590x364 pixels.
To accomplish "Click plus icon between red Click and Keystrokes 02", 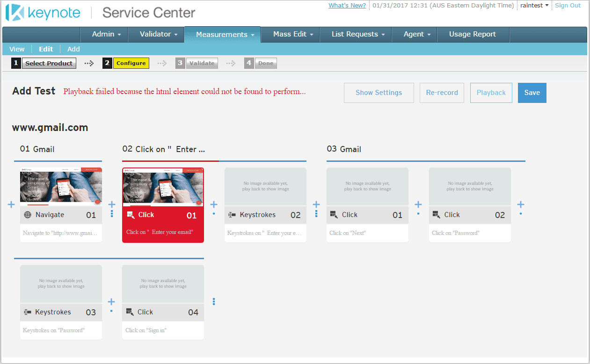I will coord(214,204).
